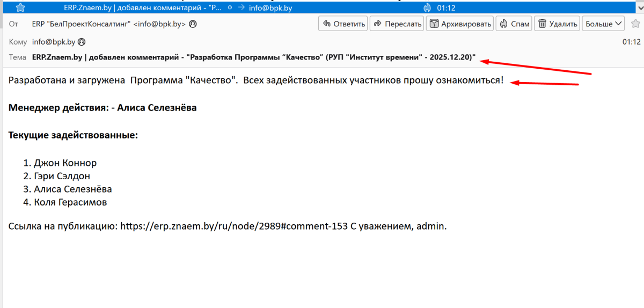This screenshot has height=308, width=644.
Task: Click sender contact icon after info@bpk.by in От
Action: (193, 24)
